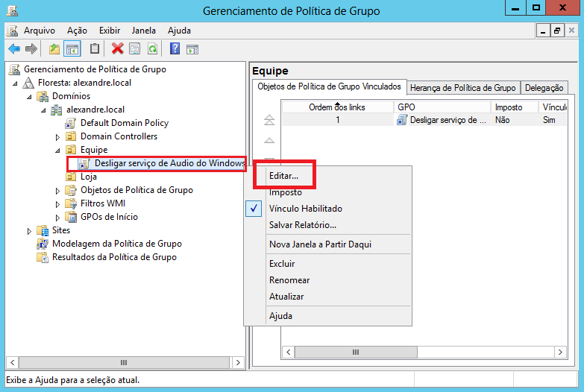Sort by GPO column header
584x392 pixels.
[442, 107]
